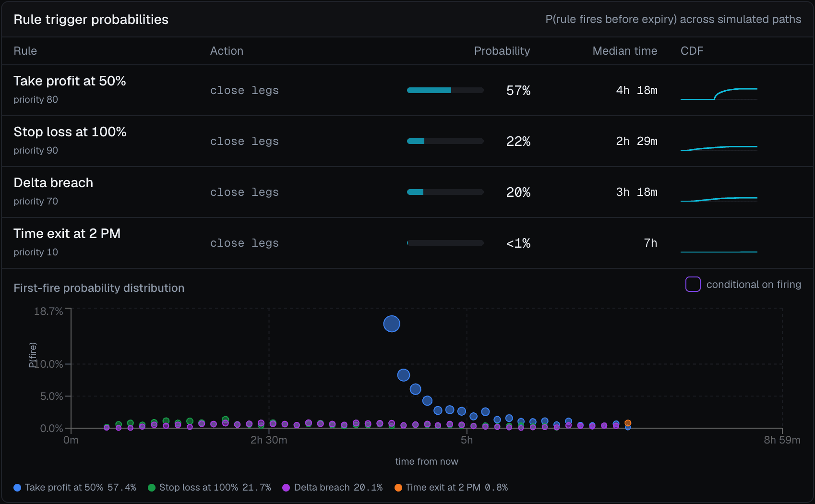The width and height of the screenshot is (815, 504).
Task: Open the Delta breach CDF sparkline
Action: [719, 199]
